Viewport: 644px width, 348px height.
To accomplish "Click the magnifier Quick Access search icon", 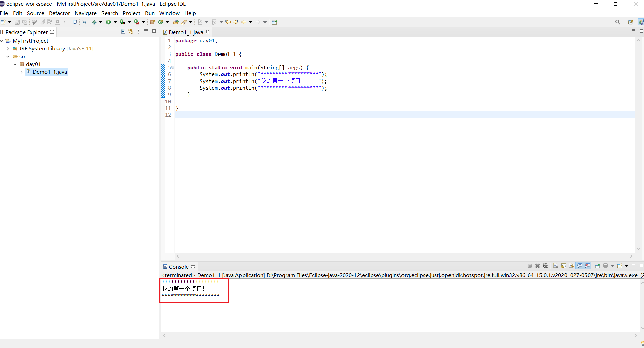I will tap(618, 22).
